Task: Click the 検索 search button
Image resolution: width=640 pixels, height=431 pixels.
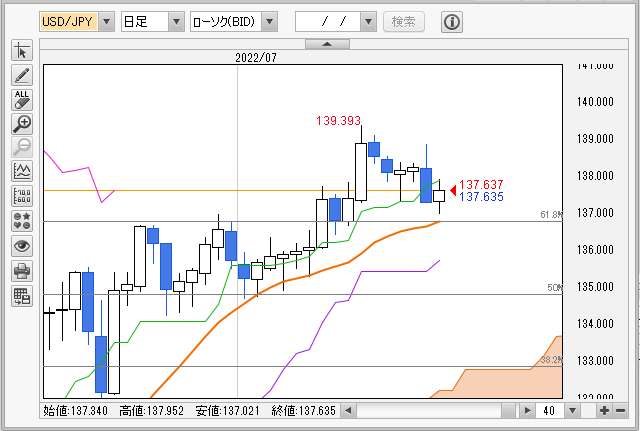Action: click(x=404, y=22)
